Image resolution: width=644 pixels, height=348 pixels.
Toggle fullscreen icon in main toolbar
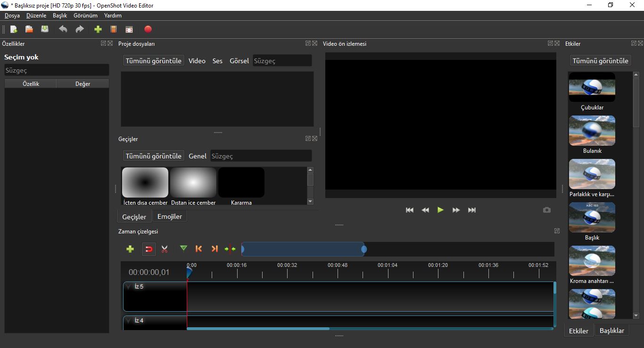point(129,29)
